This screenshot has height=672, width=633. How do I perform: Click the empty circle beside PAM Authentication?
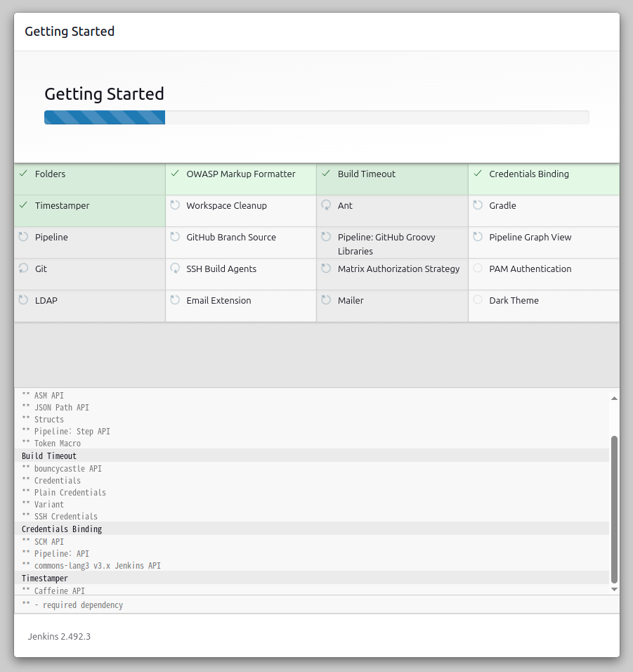tap(478, 269)
